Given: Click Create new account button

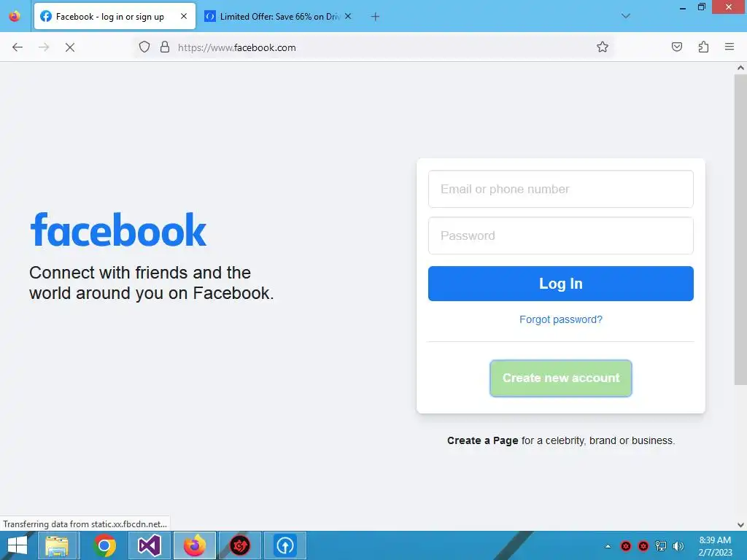Looking at the screenshot, I should click(561, 378).
